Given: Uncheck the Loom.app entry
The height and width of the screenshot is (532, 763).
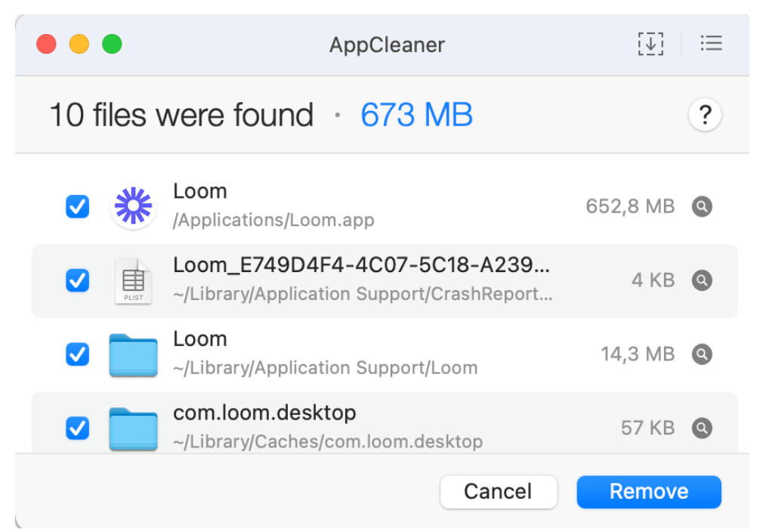Looking at the screenshot, I should (x=77, y=206).
